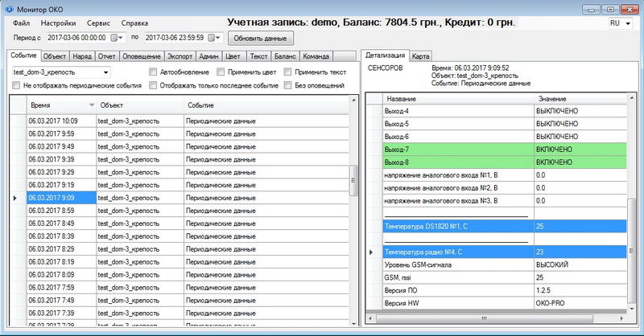Click the sensor table horizontal scrollbar
The width and height of the screenshot is (644, 336).
coord(485,318)
